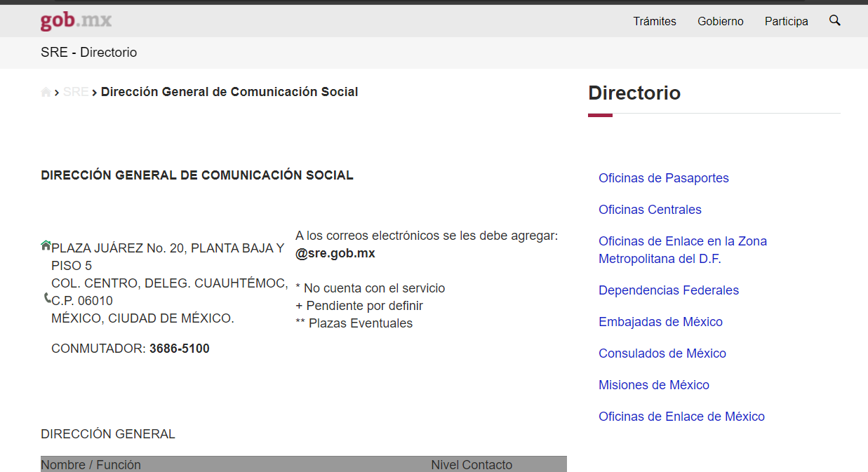This screenshot has height=472, width=868.
Task: Open the Trámites menu
Action: click(654, 21)
